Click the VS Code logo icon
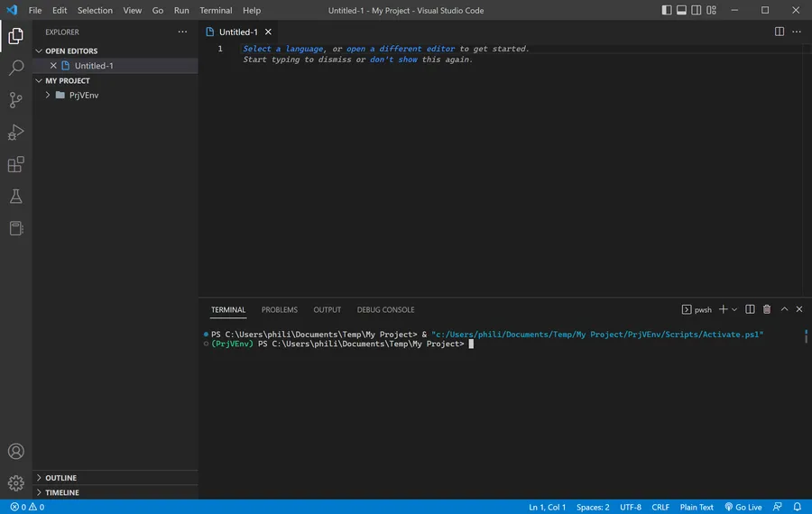Viewport: 812px width, 514px height. [12, 10]
